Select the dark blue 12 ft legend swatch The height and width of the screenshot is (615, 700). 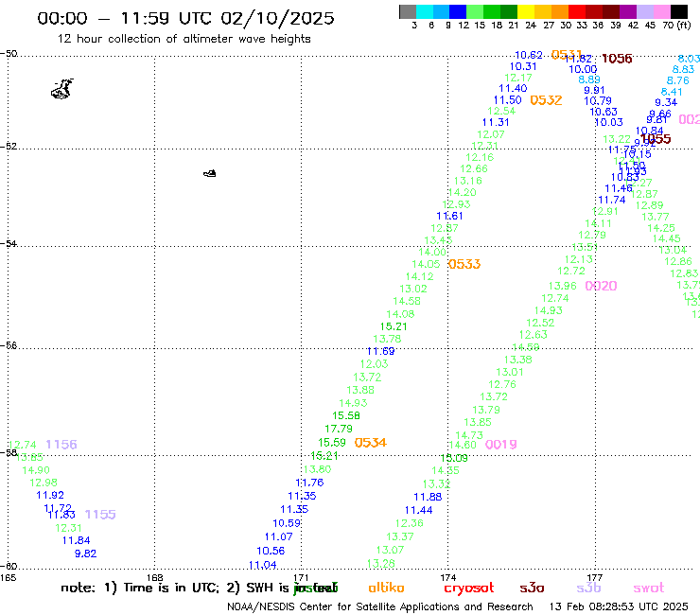point(458,11)
